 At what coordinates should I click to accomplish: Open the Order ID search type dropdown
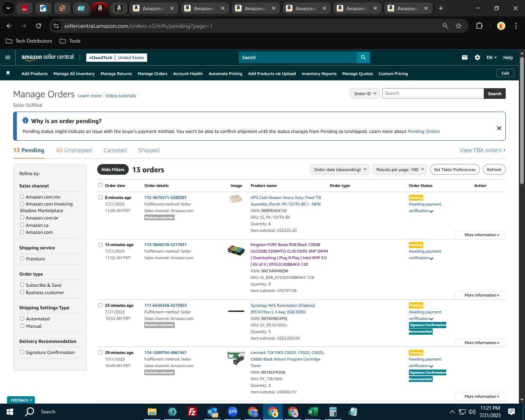365,94
